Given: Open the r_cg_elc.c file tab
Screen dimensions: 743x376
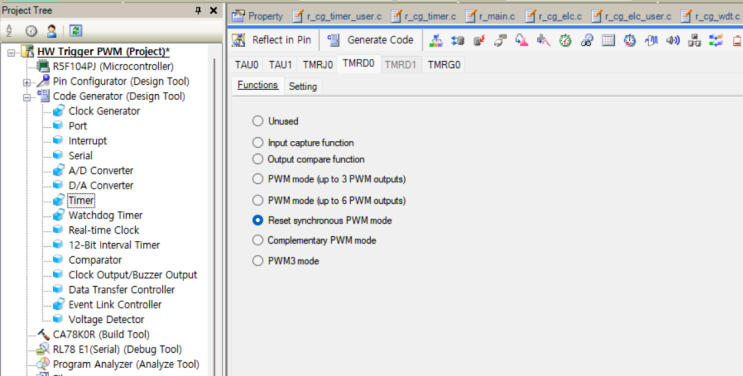Looking at the screenshot, I should [x=553, y=16].
